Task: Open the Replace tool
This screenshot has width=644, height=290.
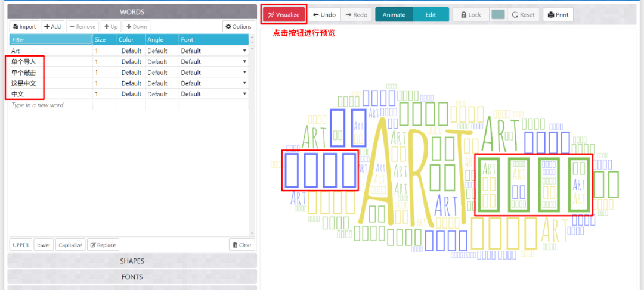Action: coord(103,245)
